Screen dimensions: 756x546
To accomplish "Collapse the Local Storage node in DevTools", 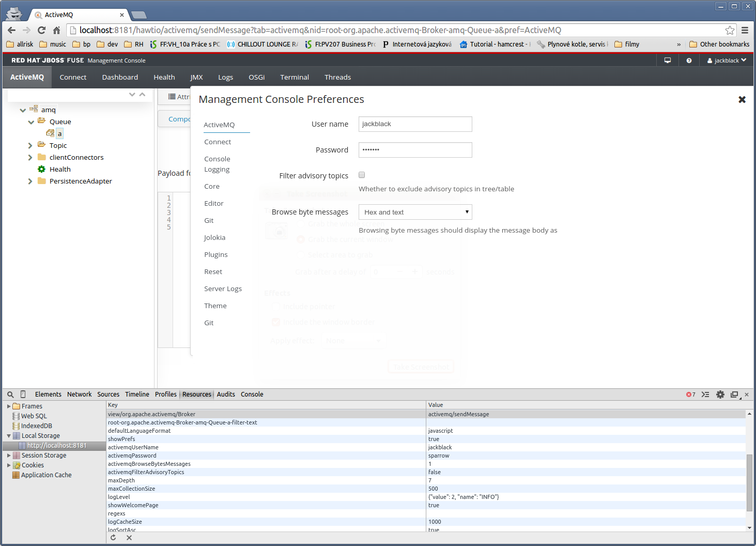I will coord(9,436).
